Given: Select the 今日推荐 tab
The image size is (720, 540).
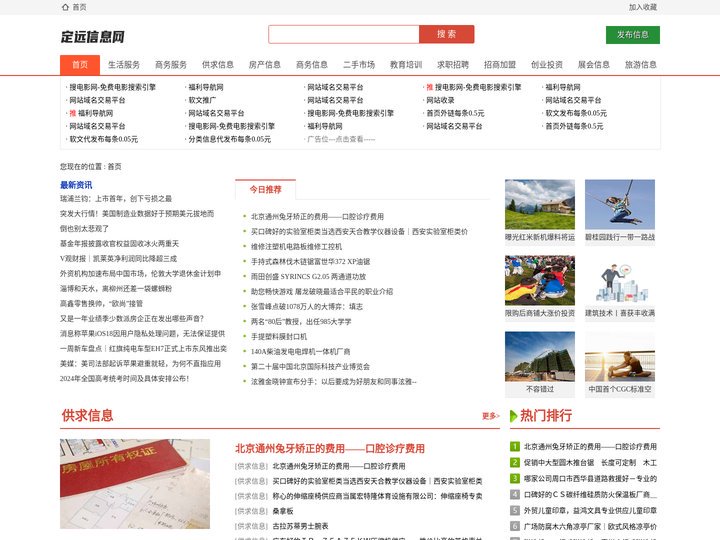Looking at the screenshot, I should click(265, 190).
